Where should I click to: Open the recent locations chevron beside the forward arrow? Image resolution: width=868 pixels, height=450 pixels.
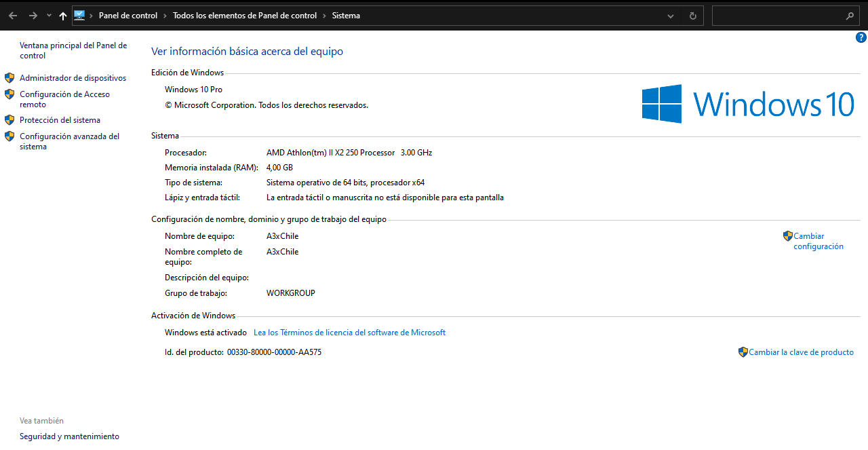click(x=49, y=16)
